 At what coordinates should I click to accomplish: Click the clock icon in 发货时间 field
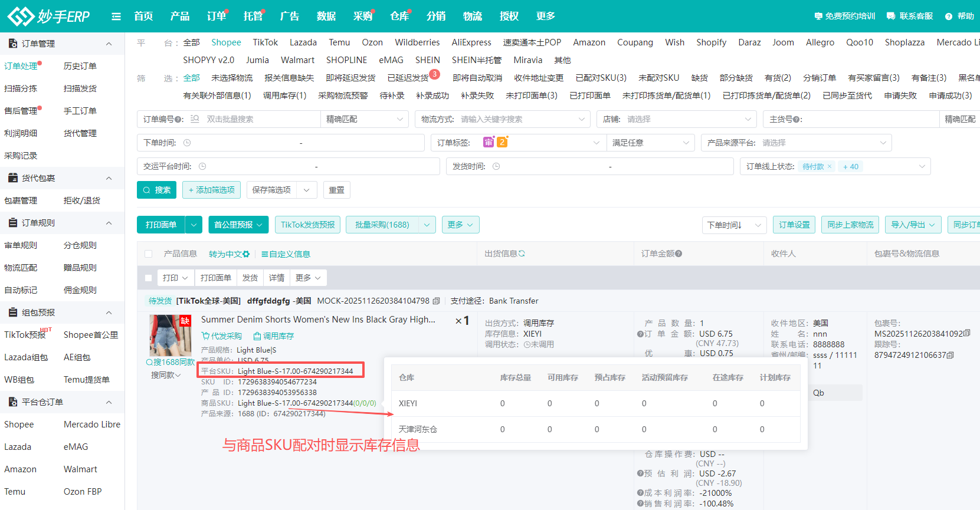click(496, 166)
